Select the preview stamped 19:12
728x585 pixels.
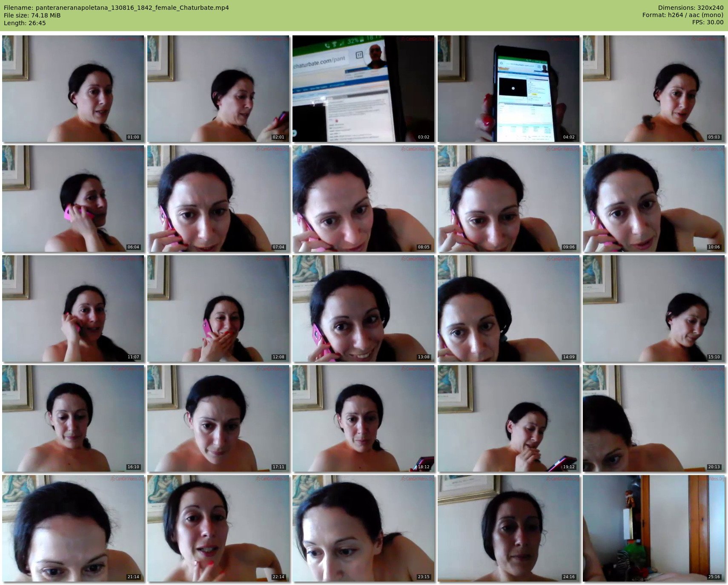[x=509, y=418]
